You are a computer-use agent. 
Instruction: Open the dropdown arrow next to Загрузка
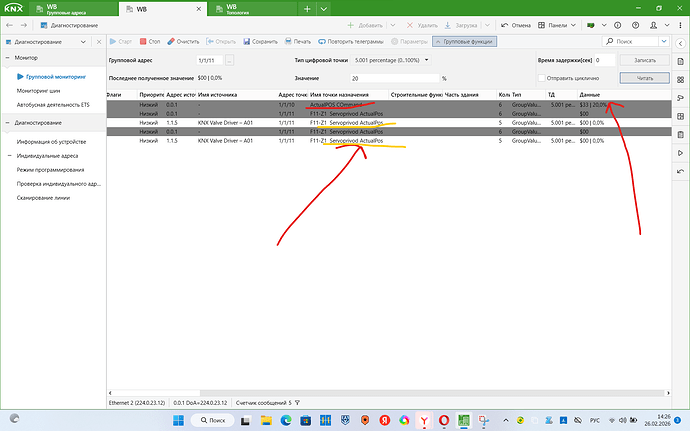tap(487, 26)
